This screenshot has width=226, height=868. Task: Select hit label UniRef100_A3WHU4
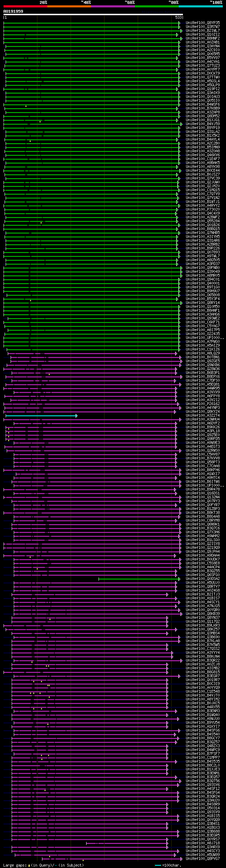click(203, 420)
